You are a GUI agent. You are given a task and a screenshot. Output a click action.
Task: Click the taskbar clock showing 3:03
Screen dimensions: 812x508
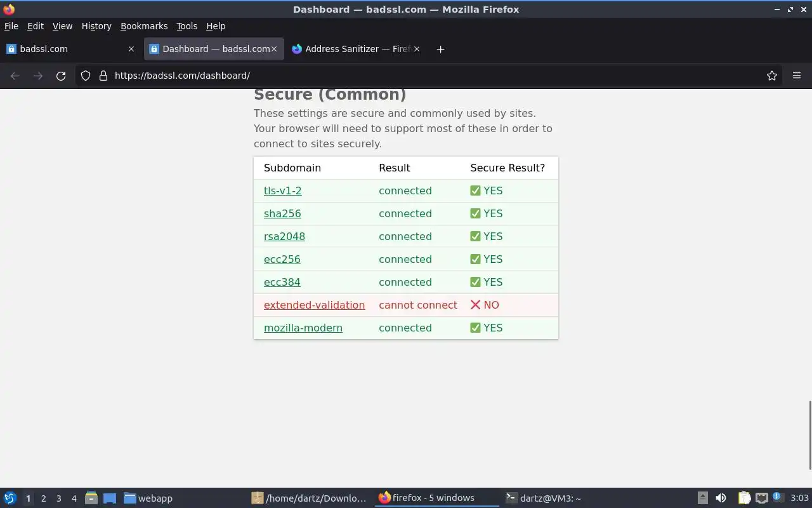[799, 498]
